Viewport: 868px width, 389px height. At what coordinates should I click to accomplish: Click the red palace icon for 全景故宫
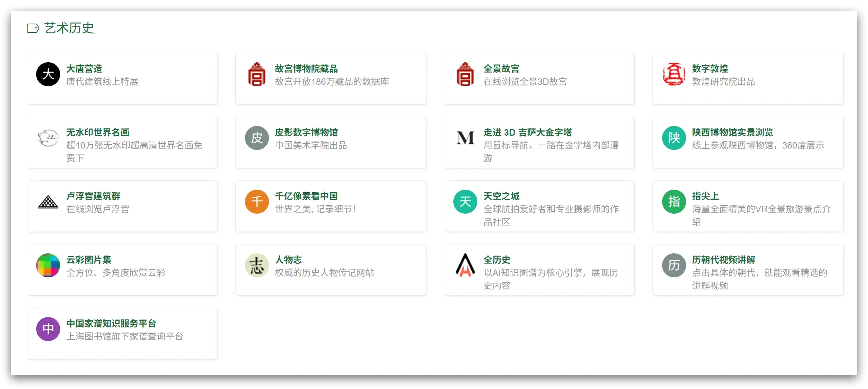coord(465,74)
